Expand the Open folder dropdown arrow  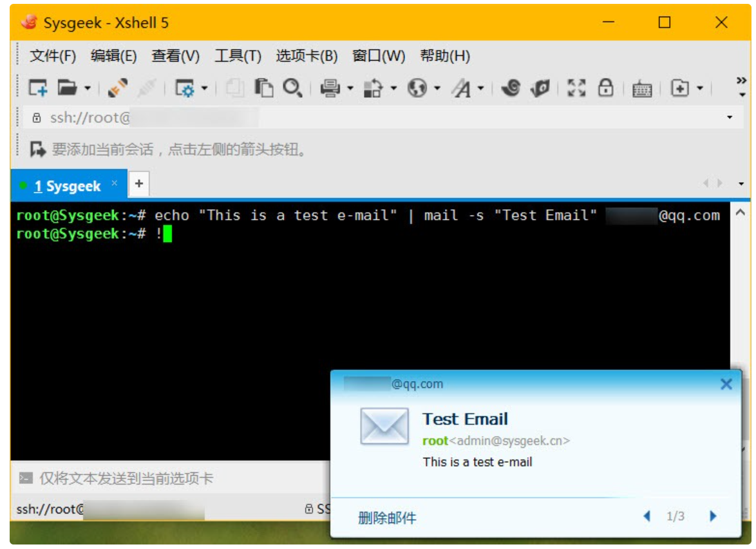(88, 88)
